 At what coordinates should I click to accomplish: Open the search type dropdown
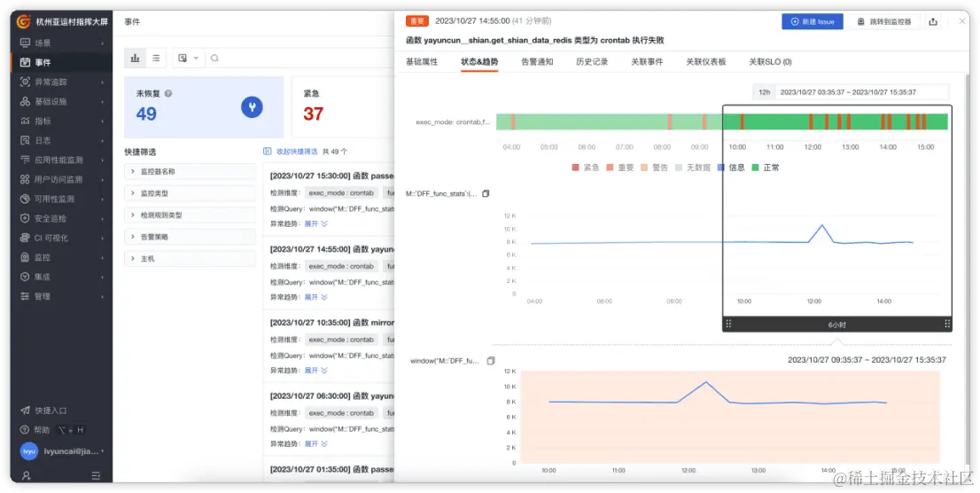click(188, 58)
